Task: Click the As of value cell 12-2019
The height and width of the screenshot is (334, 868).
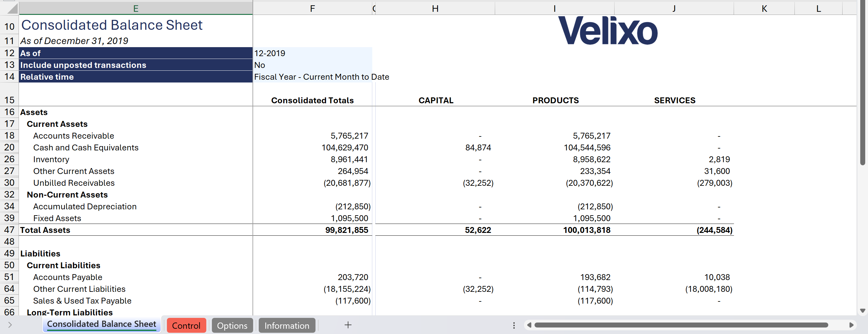Action: tap(312, 53)
